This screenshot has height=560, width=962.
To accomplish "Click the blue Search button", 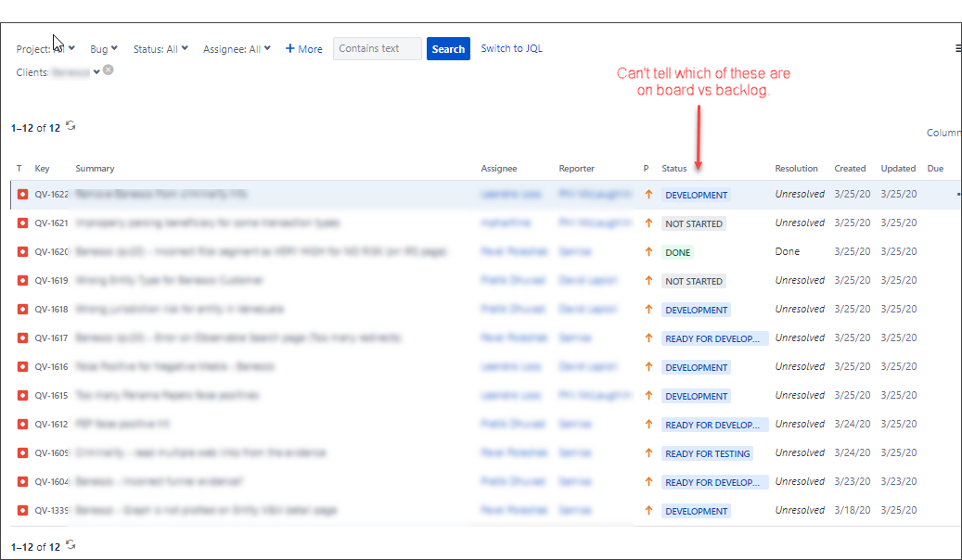I will 448,49.
